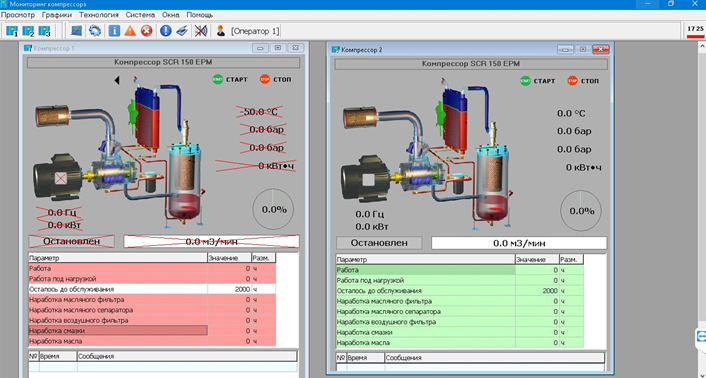This screenshot has width=706, height=378.
Task: Click 0 кВт•ч energy value in Компрессор 2
Action: tap(584, 167)
